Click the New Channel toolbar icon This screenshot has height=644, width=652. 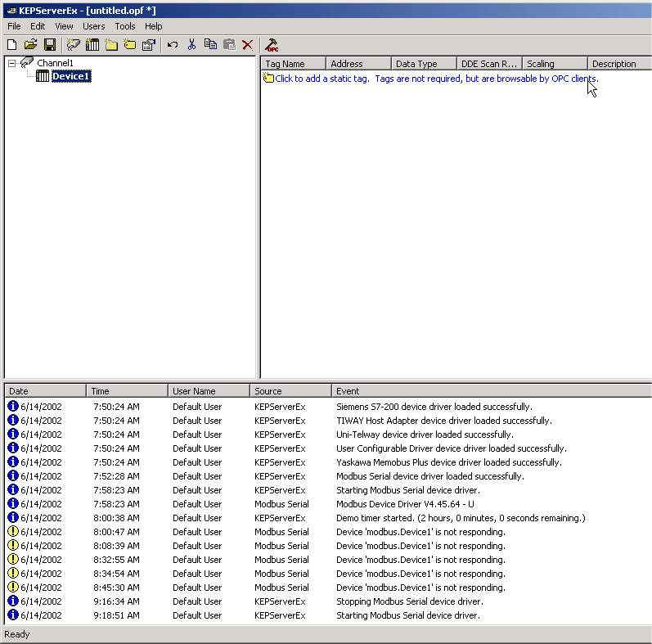[74, 45]
